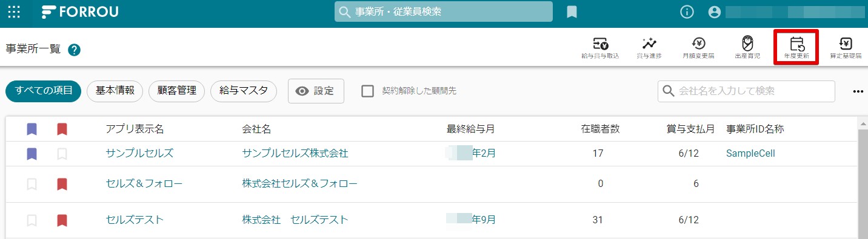Open the help icon beside 事業所一覧

coord(75,50)
